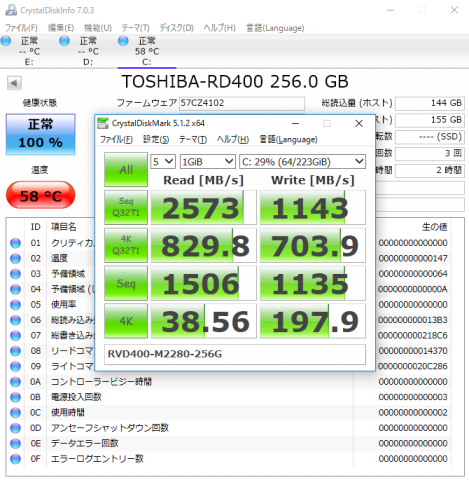The height and width of the screenshot is (480, 469).
Task: Go to previous disk with left arrow button
Action: [14, 83]
